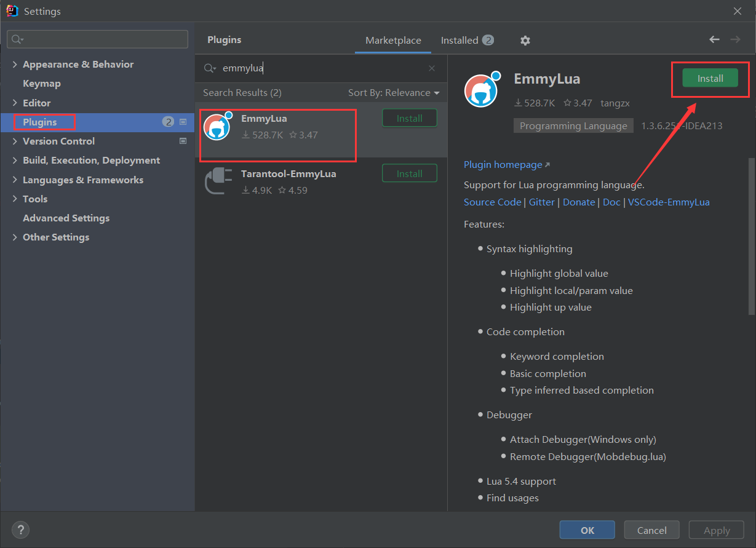The image size is (756, 548).
Task: Click the Apply button
Action: click(717, 530)
